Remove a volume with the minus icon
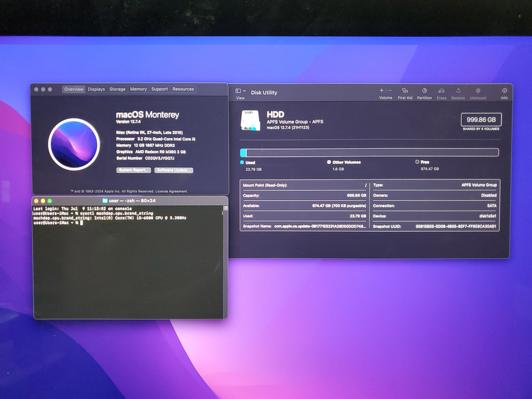Image resolution: width=532 pixels, height=399 pixels. pyautogui.click(x=390, y=90)
